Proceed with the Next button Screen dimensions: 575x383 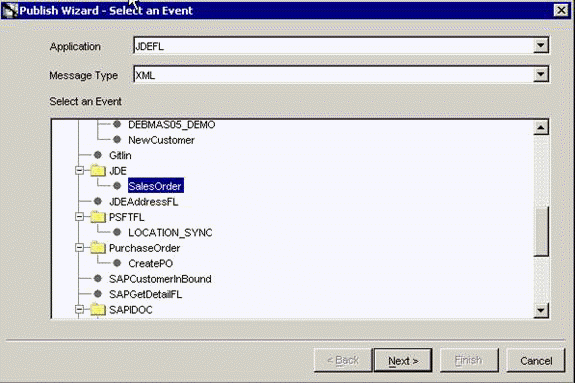(x=403, y=361)
